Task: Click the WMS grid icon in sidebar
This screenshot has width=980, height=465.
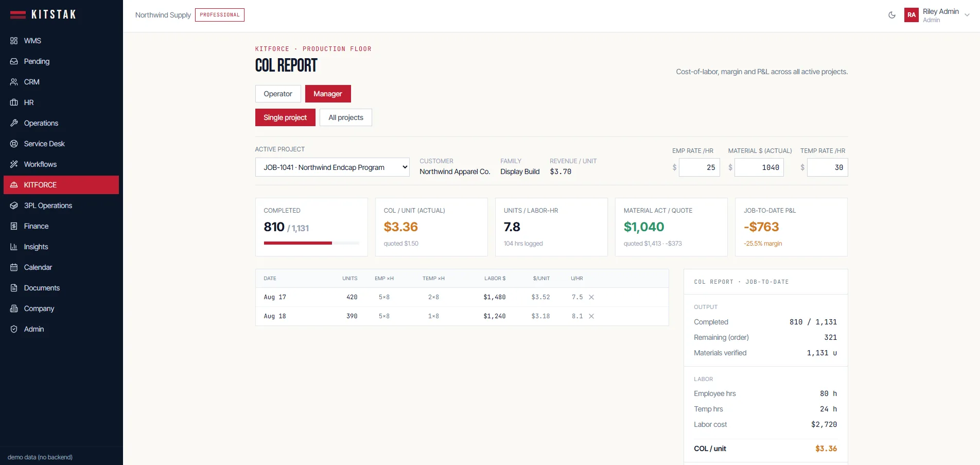Action: [14, 41]
